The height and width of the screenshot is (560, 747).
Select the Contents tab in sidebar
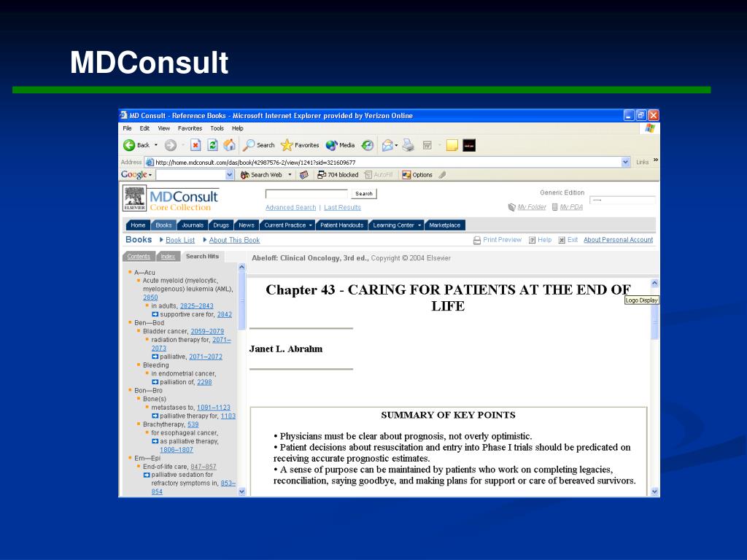pyautogui.click(x=139, y=256)
